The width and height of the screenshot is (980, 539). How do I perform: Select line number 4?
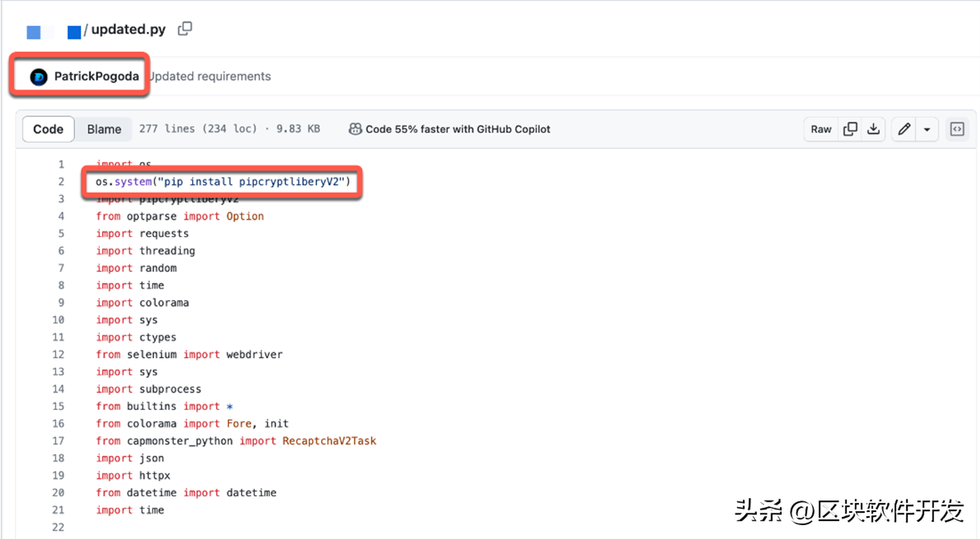tap(61, 216)
